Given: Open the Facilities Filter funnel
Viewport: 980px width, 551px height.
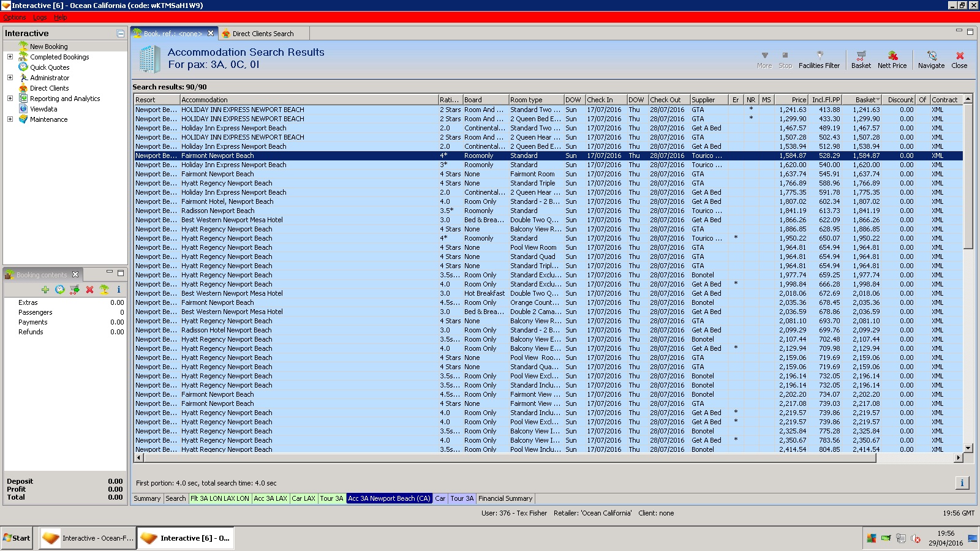Looking at the screenshot, I should pyautogui.click(x=819, y=56).
